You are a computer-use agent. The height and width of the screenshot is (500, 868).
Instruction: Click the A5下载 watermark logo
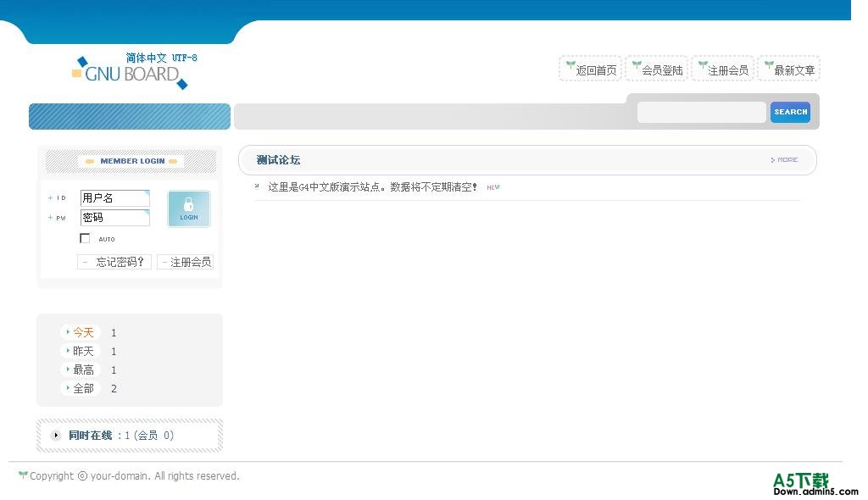coord(803,483)
